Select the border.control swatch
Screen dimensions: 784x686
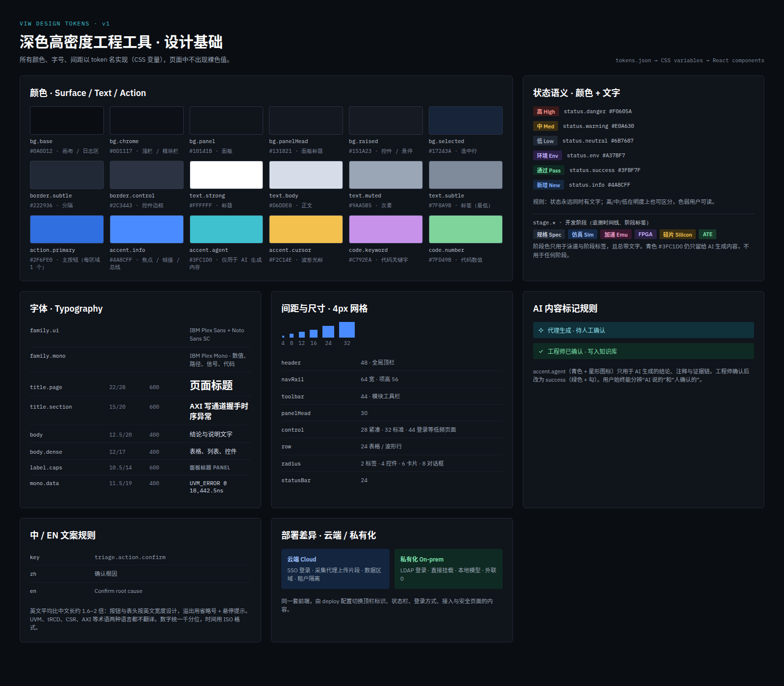[x=147, y=175]
